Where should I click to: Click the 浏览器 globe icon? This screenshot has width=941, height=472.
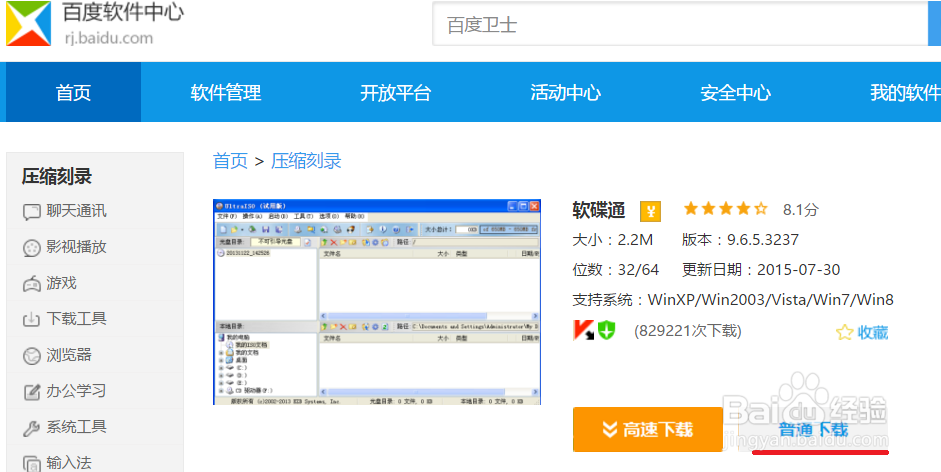31,356
